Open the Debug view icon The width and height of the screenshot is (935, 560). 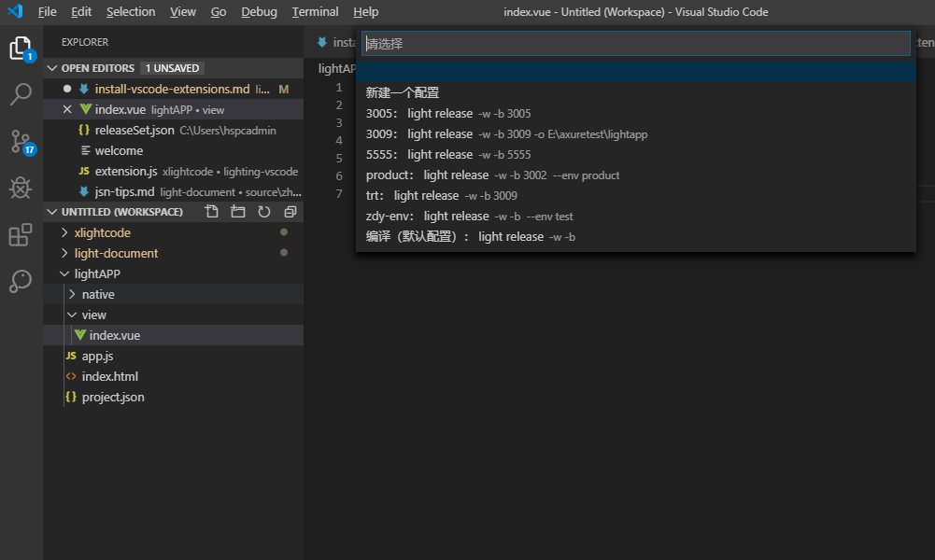click(21, 189)
